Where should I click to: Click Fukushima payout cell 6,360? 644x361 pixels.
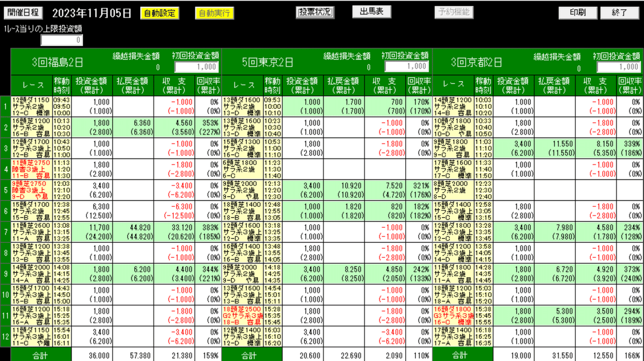click(132, 127)
